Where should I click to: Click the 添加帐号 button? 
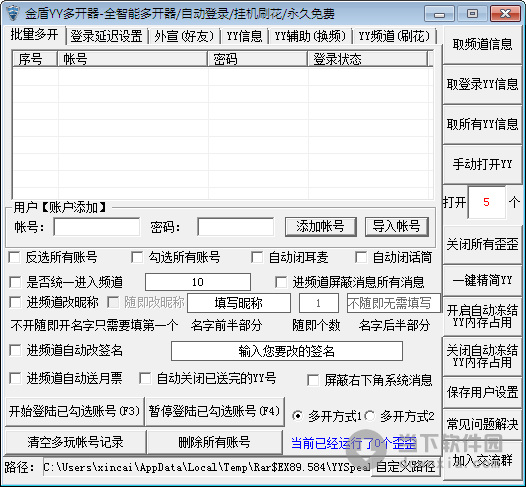320,227
